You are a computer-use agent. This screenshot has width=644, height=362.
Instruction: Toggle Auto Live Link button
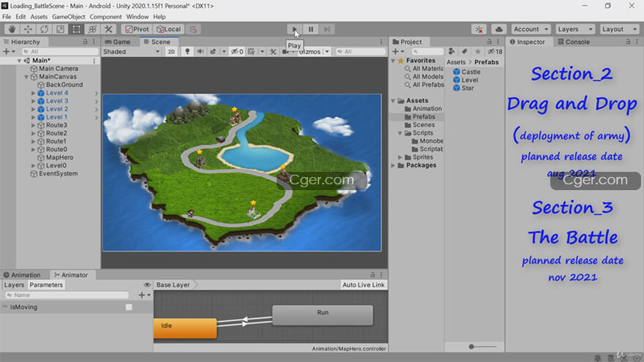pos(364,284)
